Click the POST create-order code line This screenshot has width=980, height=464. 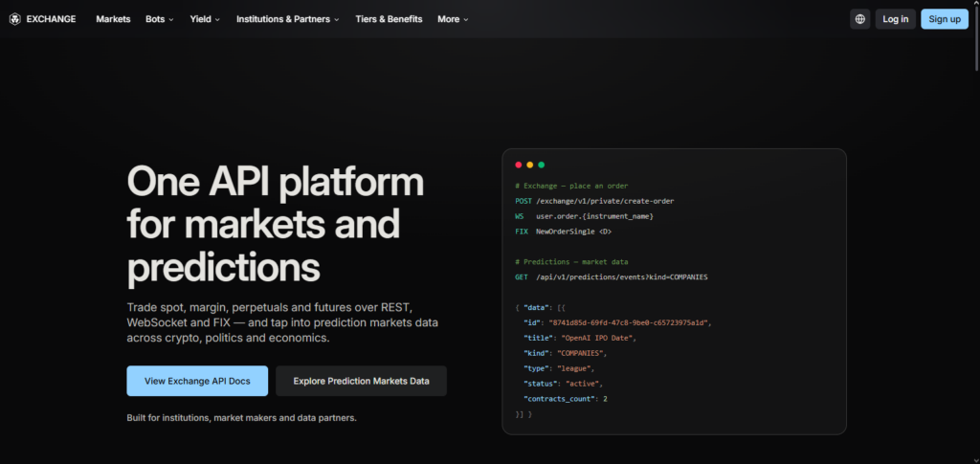tap(594, 201)
